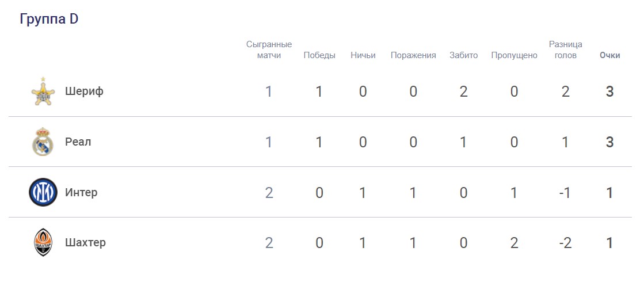
Task: Click the Shakhtar club crest icon
Action: point(43,242)
